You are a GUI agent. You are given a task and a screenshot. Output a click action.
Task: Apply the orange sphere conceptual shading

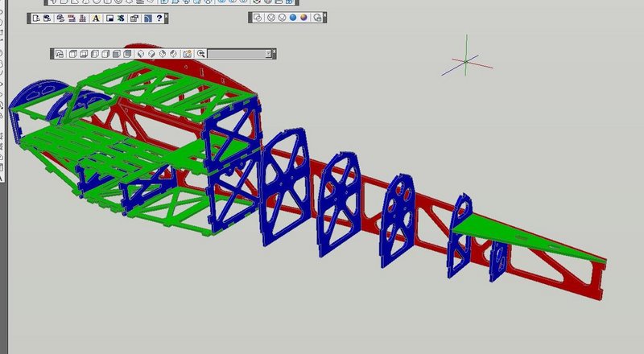point(304,18)
